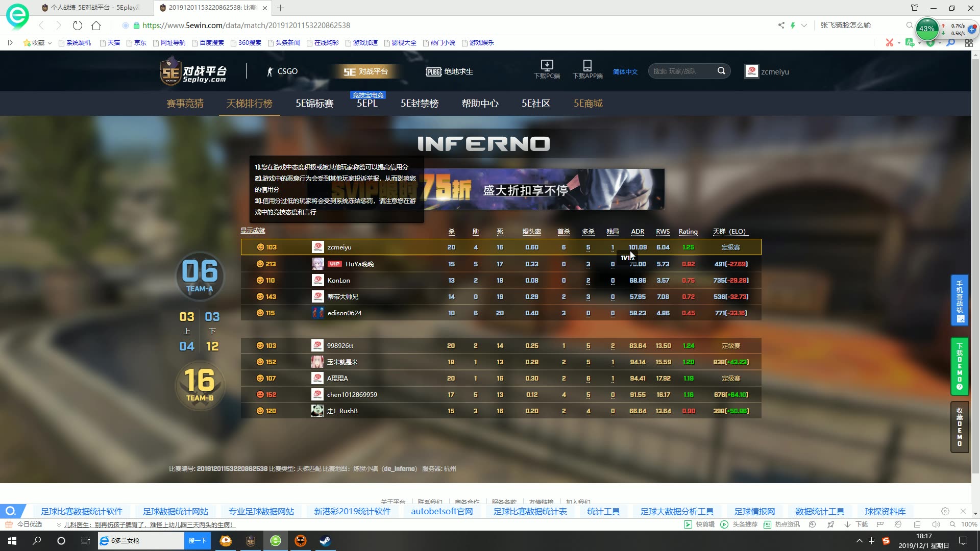This screenshot has height=551, width=980.
Task: Click the browser home button icon
Action: pyautogui.click(x=96, y=26)
